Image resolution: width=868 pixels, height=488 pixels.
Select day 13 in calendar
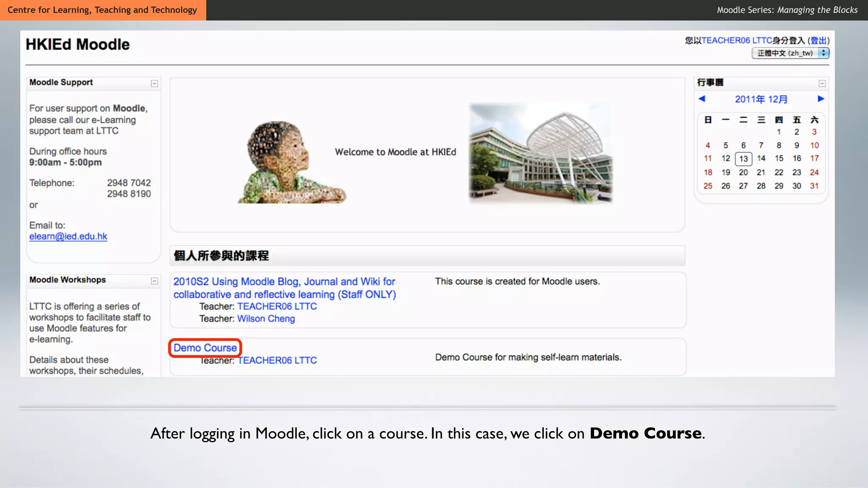point(743,159)
